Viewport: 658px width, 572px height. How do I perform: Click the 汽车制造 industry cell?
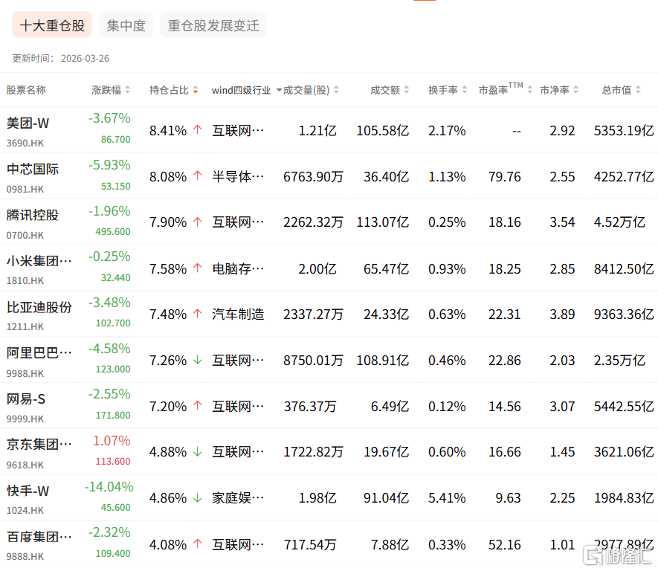(238, 314)
